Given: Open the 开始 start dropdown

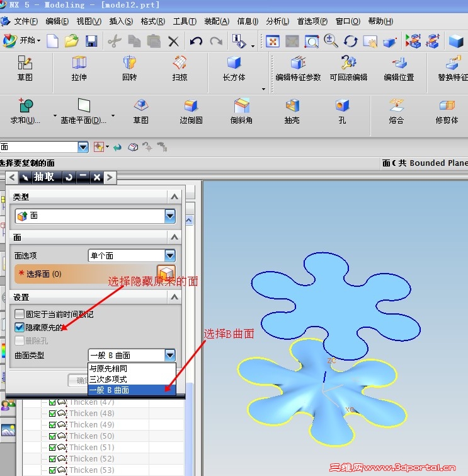Looking at the screenshot, I should coord(22,40).
